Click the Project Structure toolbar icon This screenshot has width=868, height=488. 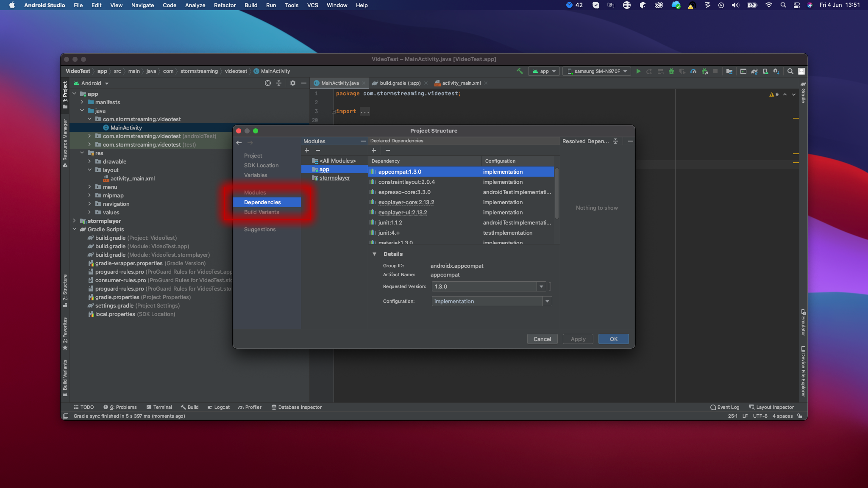tap(729, 71)
